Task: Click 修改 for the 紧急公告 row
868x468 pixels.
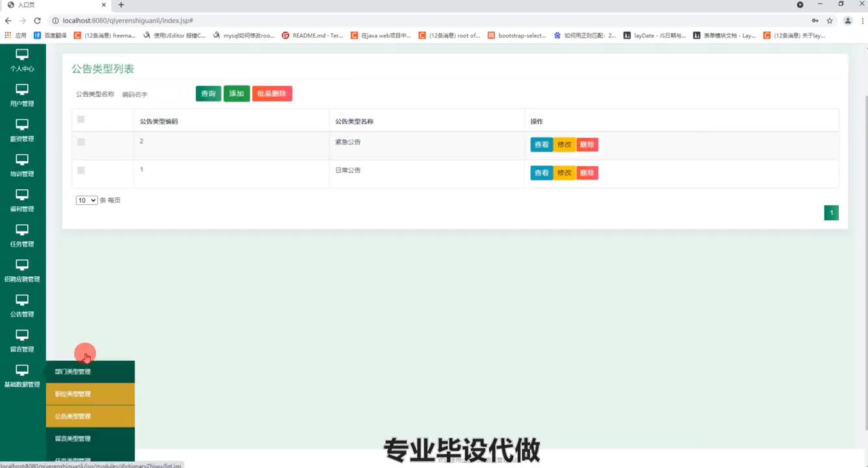Action: pos(565,144)
